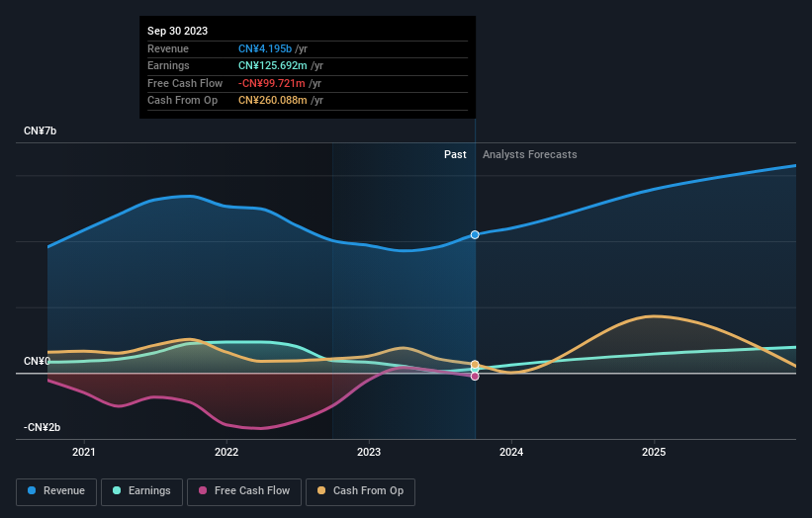
Task: Click the Free Cash Flow tooltip row label
Action: tap(185, 83)
